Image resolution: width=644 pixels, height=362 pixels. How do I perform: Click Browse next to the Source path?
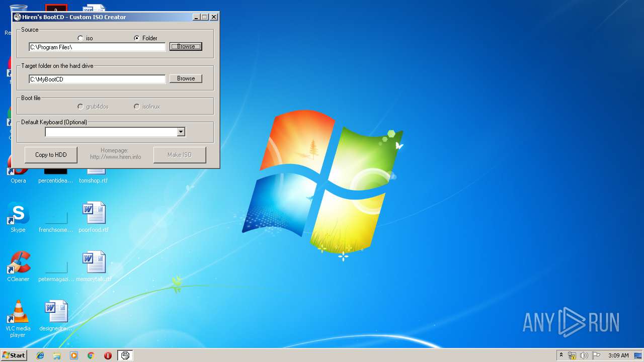click(186, 46)
